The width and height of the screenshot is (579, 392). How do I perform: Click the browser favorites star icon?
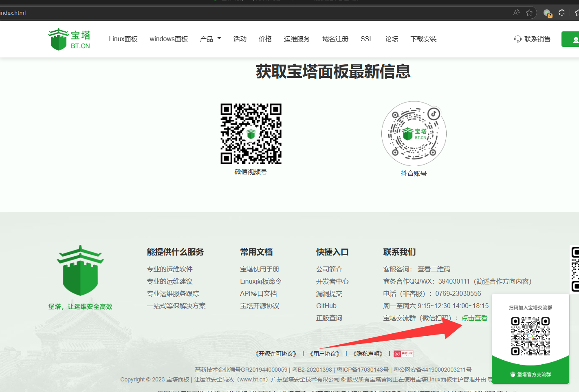[x=529, y=13]
